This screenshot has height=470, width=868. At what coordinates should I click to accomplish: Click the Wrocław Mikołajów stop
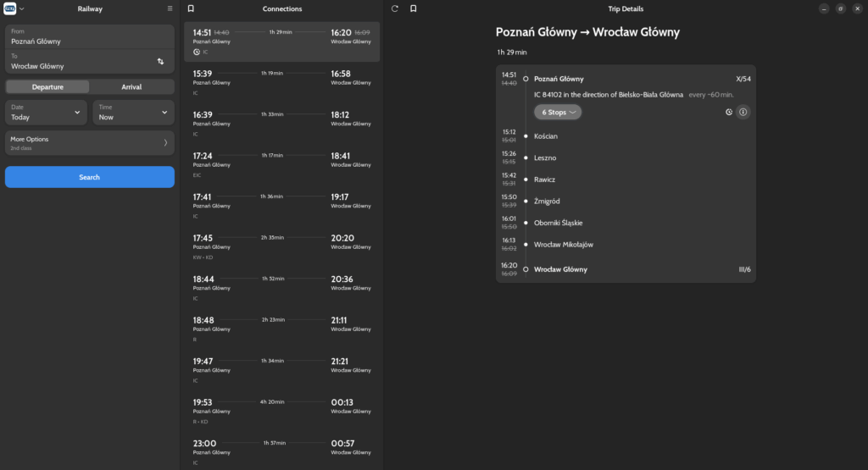coord(563,245)
